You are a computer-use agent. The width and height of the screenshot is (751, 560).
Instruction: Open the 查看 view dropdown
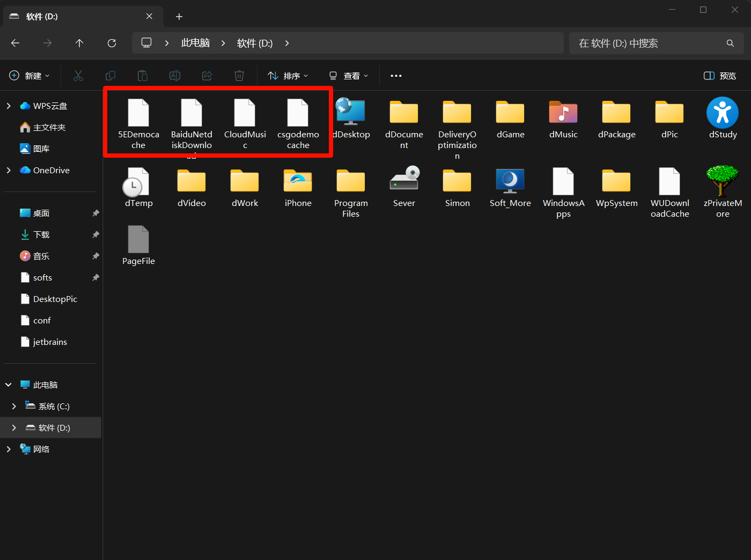[349, 76]
